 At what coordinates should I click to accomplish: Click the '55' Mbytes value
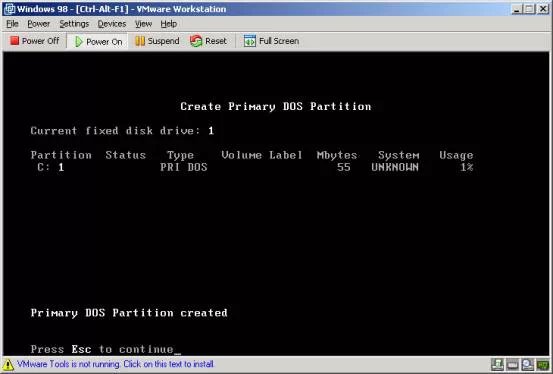tap(344, 167)
